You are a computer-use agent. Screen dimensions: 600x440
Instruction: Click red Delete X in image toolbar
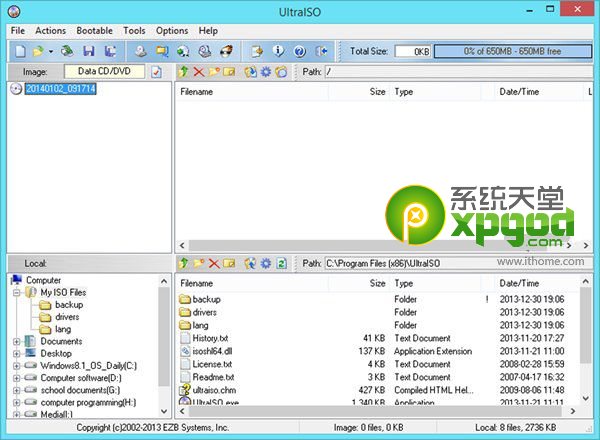[199, 72]
